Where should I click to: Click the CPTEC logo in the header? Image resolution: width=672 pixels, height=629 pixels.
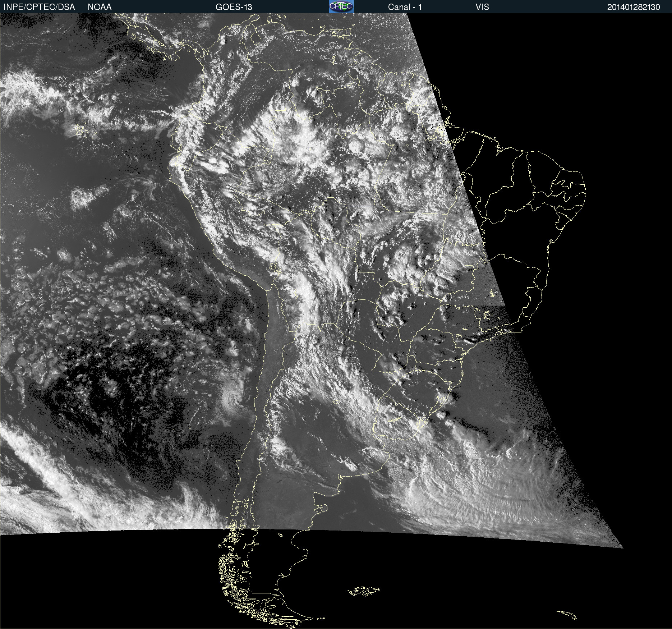point(341,6)
